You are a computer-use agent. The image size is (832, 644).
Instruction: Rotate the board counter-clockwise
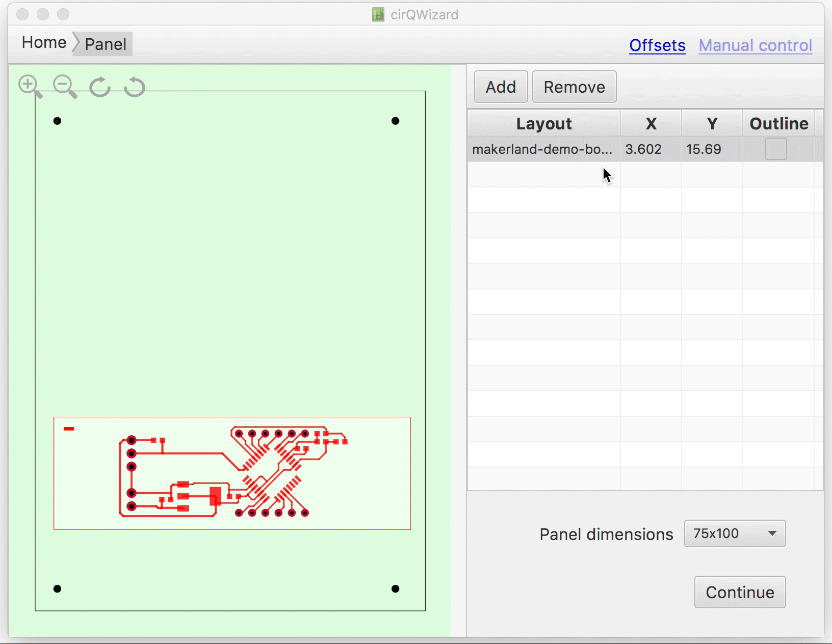point(135,87)
